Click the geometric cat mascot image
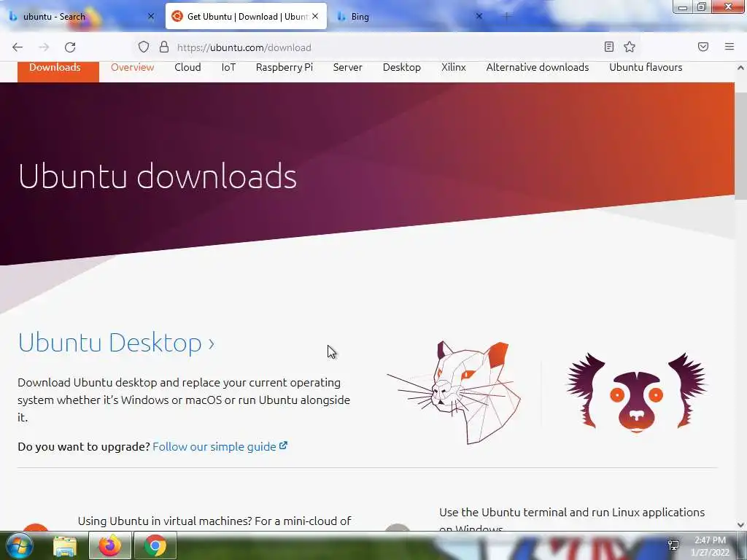 click(x=454, y=392)
